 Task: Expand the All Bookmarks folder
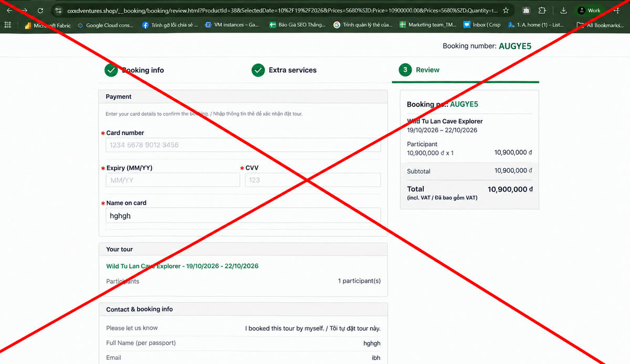(601, 25)
